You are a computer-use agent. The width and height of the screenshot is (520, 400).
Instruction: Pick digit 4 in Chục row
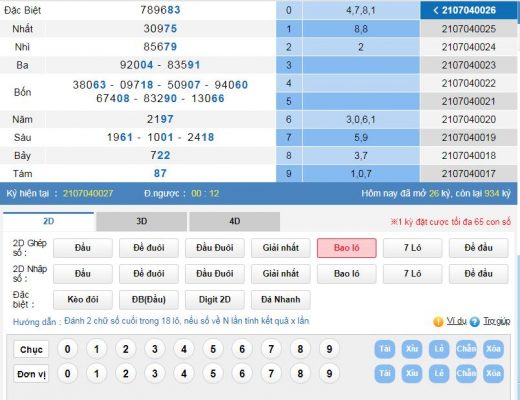(x=184, y=349)
